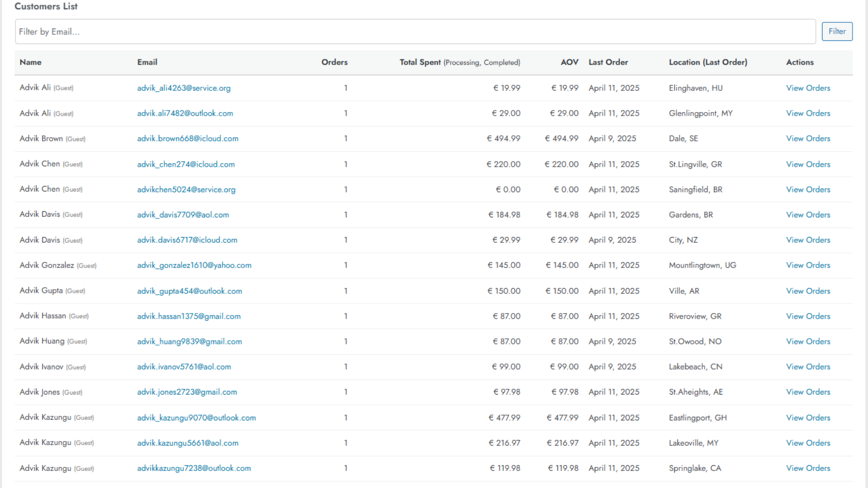View Orders for the Eastlingport, GH customer
The height and width of the screenshot is (488, 868).
[808, 418]
